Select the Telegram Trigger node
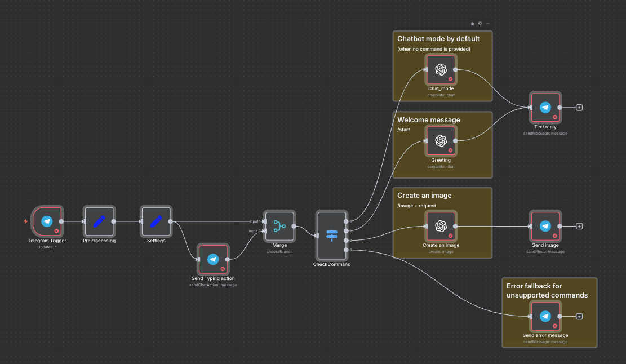Image resolution: width=626 pixels, height=364 pixels. tap(47, 221)
